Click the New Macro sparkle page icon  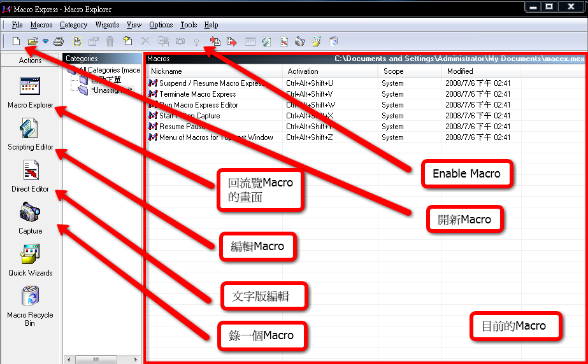coord(77,41)
